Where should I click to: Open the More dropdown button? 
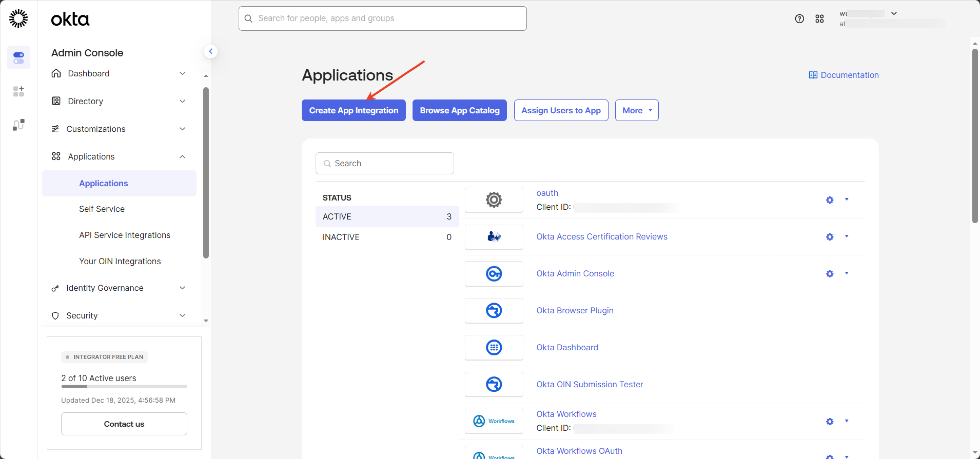(636, 110)
